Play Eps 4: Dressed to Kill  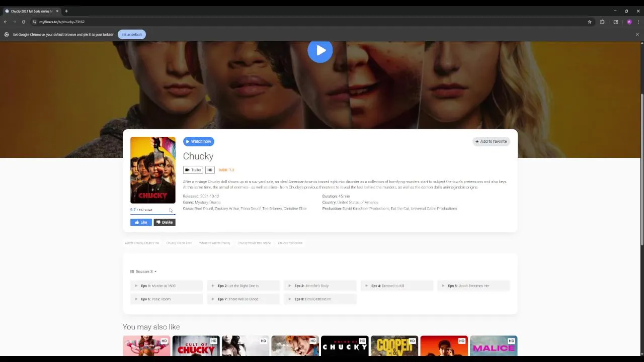click(x=397, y=286)
